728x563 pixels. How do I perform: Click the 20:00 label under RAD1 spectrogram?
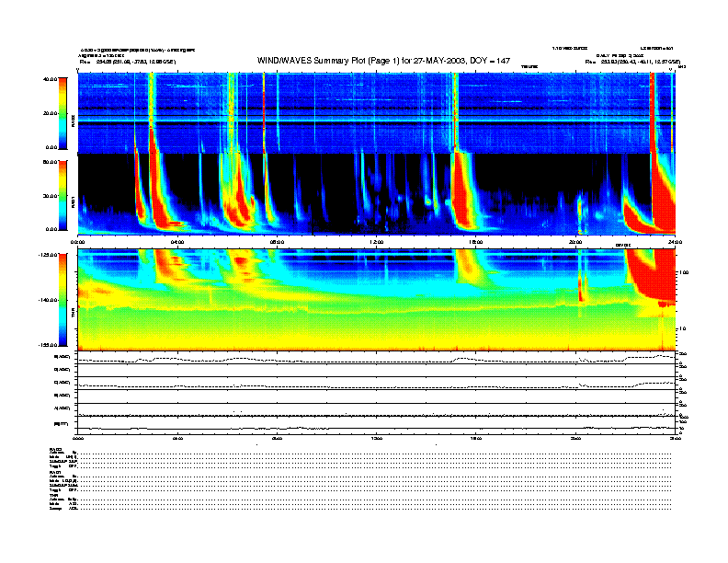pyautogui.click(x=575, y=242)
